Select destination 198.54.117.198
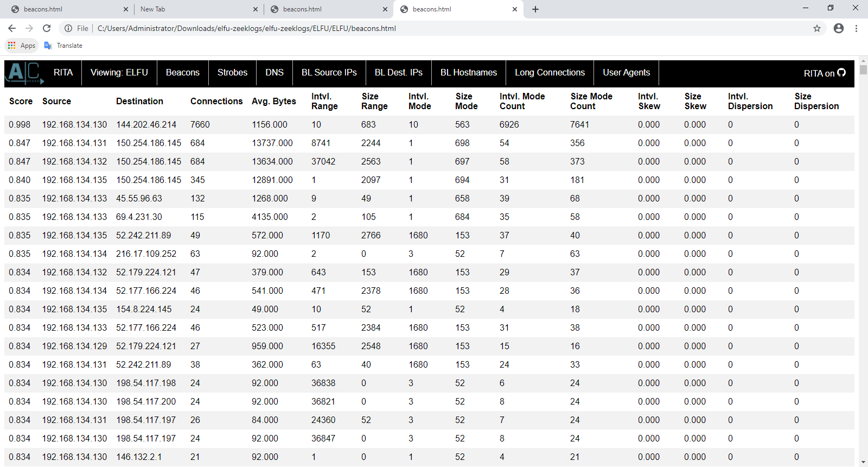 coord(146,383)
